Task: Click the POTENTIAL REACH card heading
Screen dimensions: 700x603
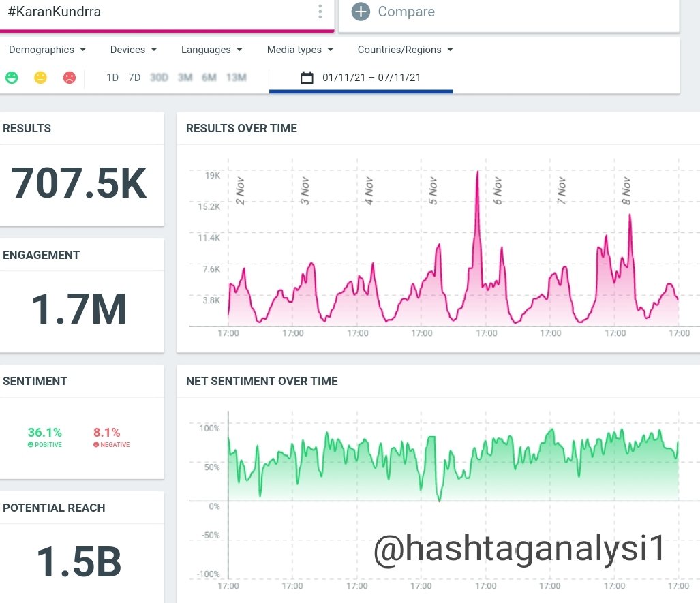Action: click(x=54, y=508)
